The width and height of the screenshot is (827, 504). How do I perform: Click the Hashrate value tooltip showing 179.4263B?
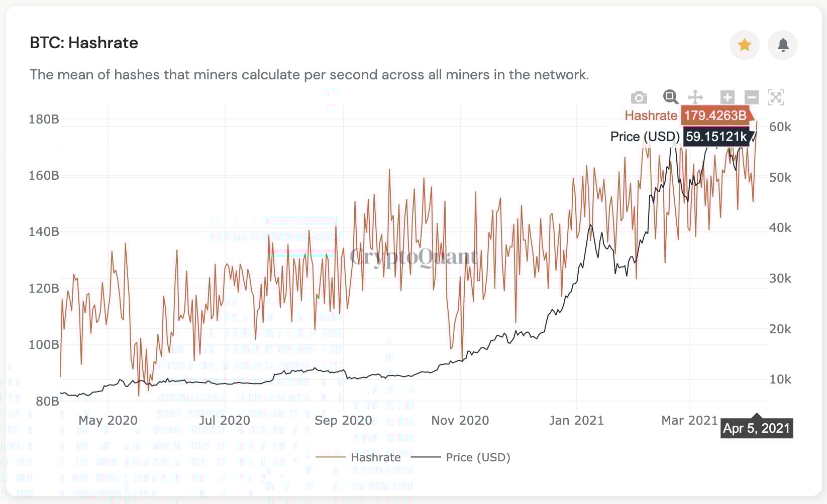pos(715,115)
